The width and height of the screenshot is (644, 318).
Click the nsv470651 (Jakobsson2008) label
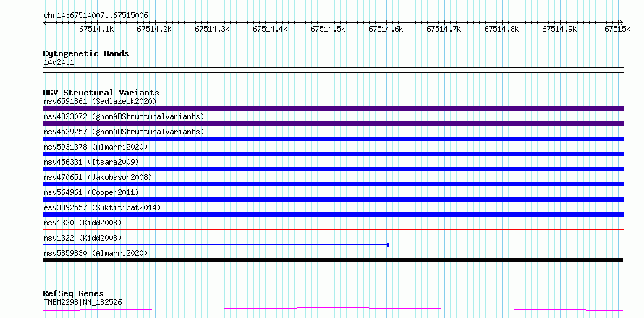pos(98,177)
